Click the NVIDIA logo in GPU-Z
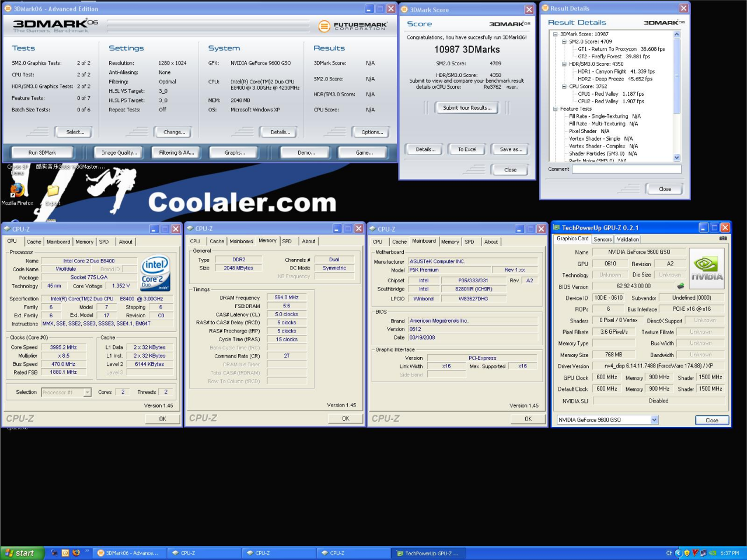The height and width of the screenshot is (560, 747). tap(707, 269)
